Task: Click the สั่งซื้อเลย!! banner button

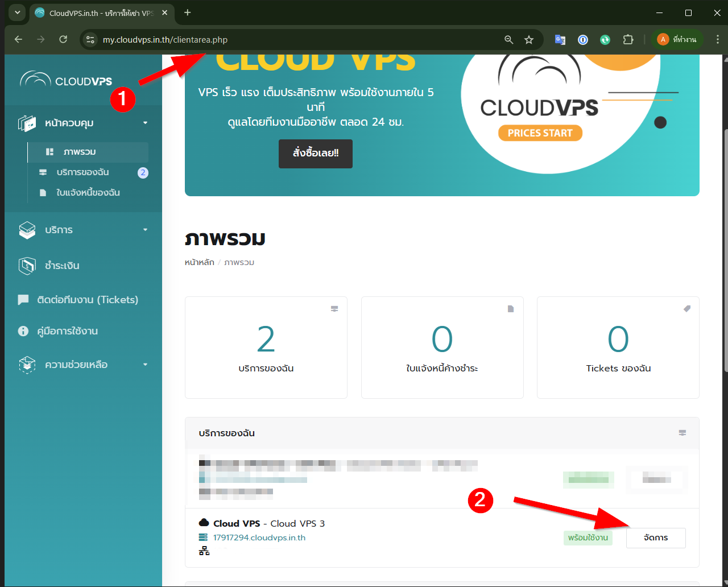Action: pos(316,154)
